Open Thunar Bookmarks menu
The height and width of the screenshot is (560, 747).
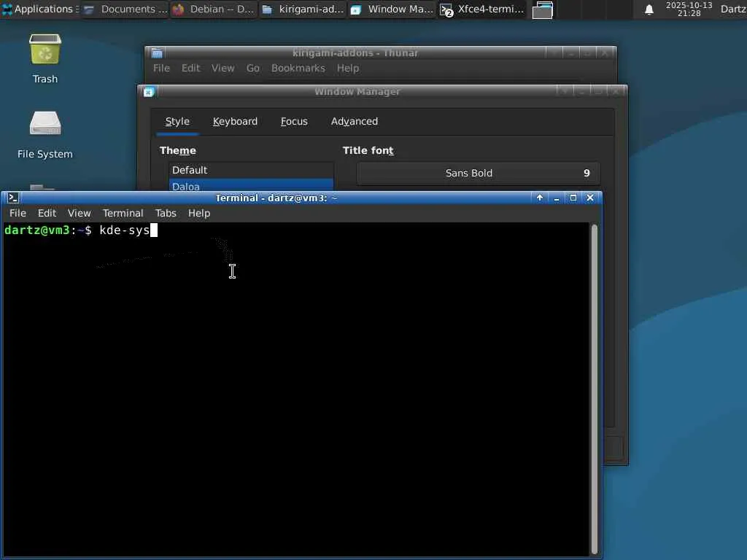click(298, 68)
